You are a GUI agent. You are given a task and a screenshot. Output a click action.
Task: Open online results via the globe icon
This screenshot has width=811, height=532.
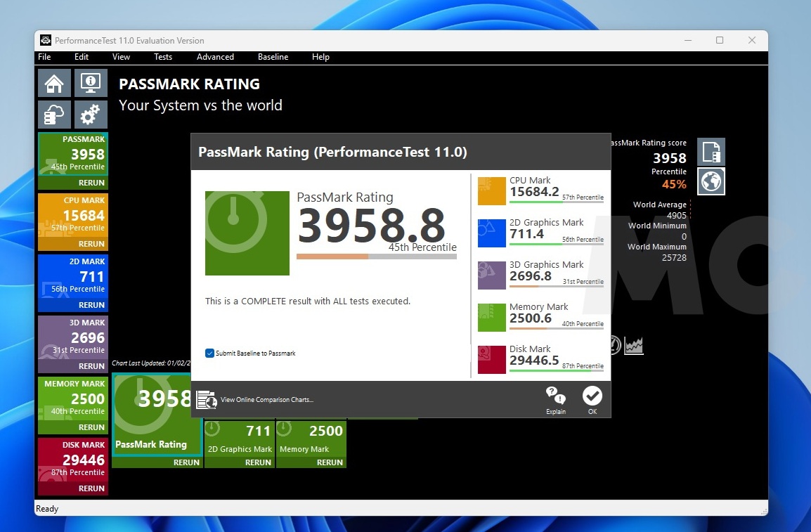click(x=711, y=181)
